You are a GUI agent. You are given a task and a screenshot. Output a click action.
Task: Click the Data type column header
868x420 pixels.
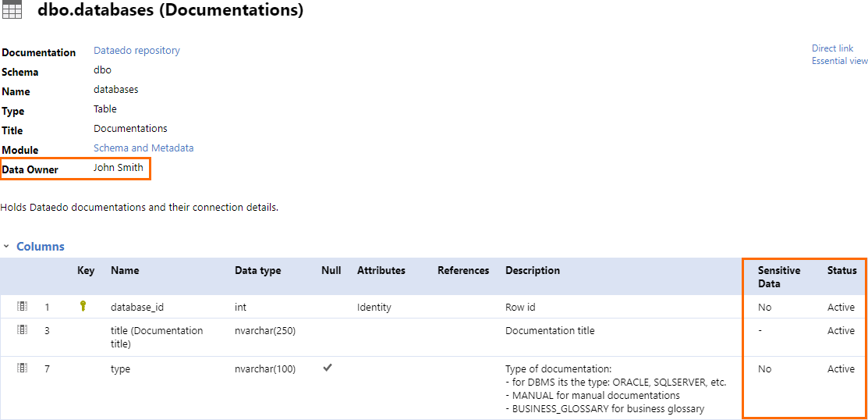257,271
